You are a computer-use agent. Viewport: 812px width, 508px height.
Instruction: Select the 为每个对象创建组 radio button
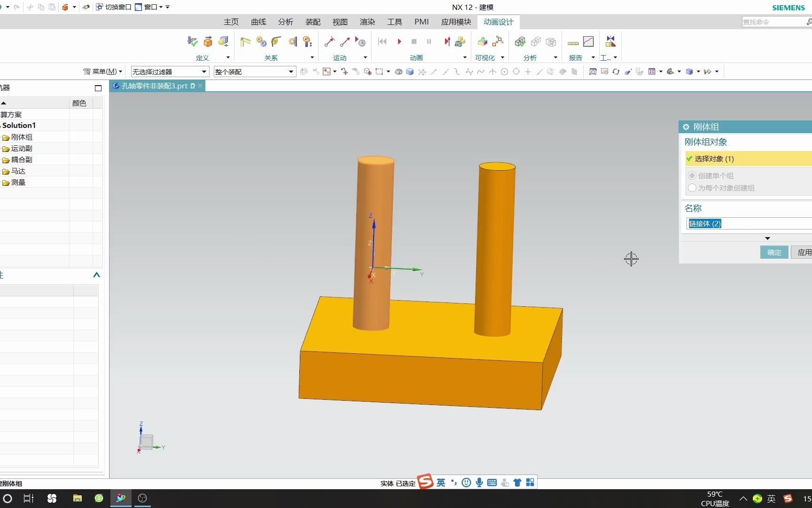click(x=692, y=188)
